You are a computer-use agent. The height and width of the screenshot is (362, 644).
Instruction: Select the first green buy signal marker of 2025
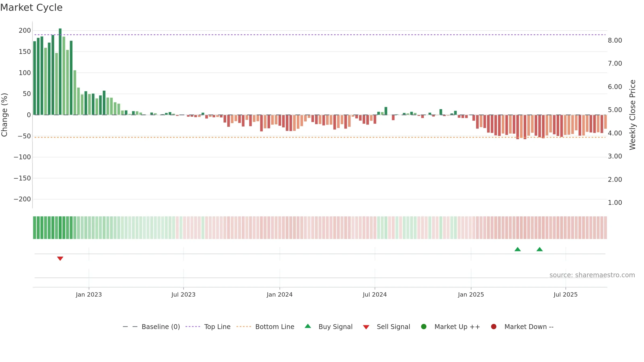(518, 249)
